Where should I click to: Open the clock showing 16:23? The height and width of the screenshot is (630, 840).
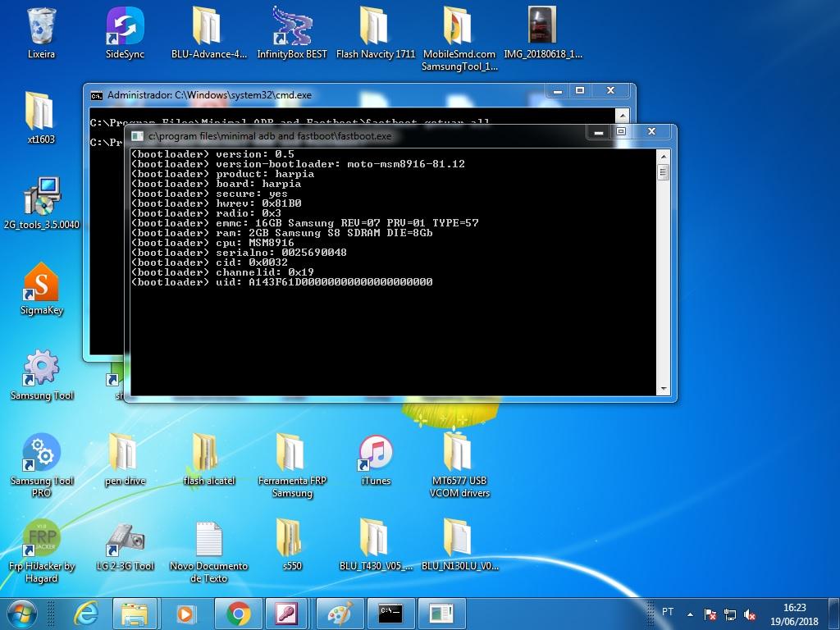click(795, 614)
